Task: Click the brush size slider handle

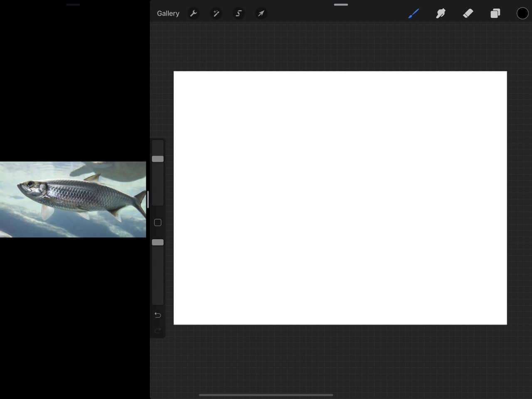Action: point(158,159)
